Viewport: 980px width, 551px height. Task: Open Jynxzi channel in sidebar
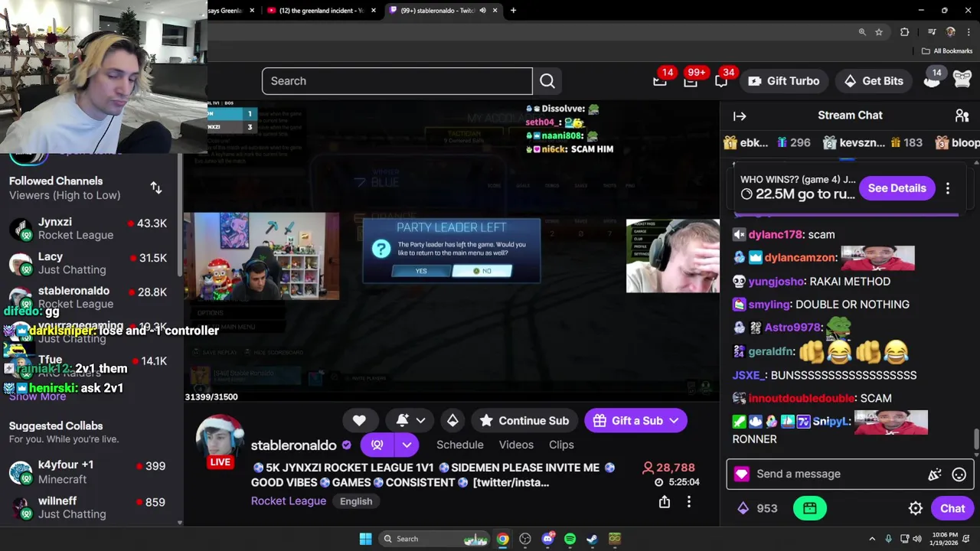[x=92, y=228]
